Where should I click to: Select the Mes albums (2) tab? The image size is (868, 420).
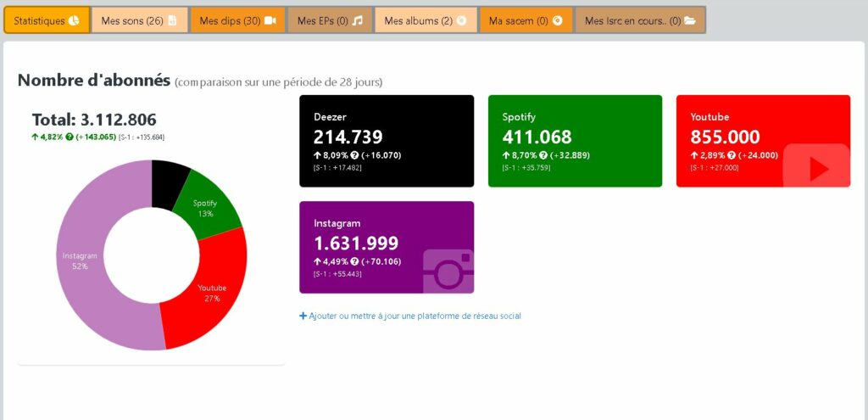426,20
